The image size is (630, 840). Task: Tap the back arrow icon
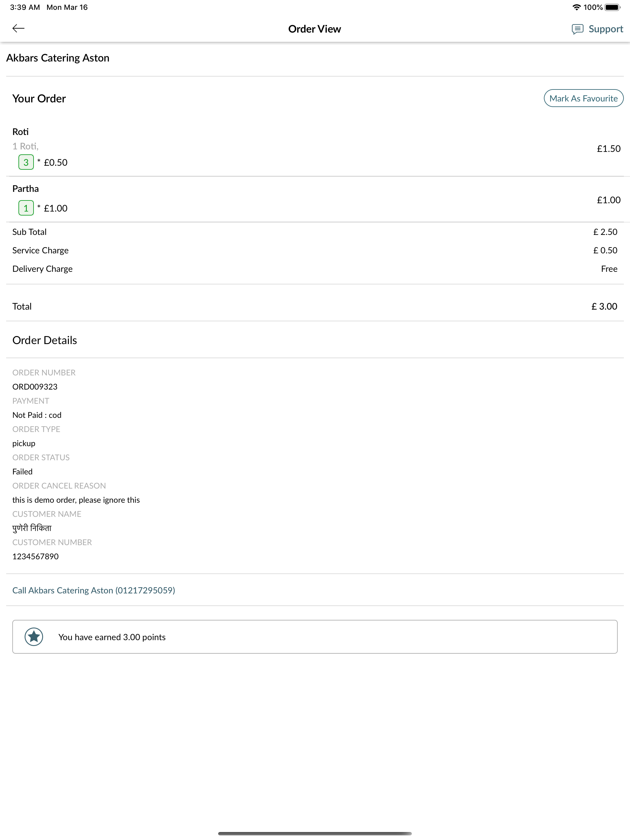(x=18, y=29)
